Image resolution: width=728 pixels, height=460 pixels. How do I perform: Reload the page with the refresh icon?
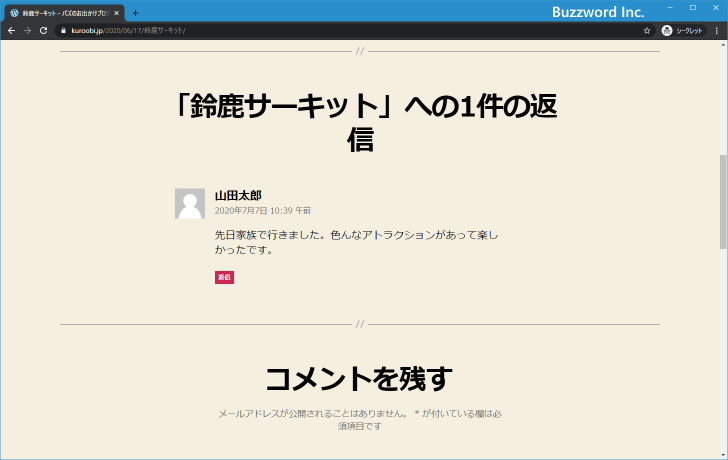pyautogui.click(x=44, y=31)
